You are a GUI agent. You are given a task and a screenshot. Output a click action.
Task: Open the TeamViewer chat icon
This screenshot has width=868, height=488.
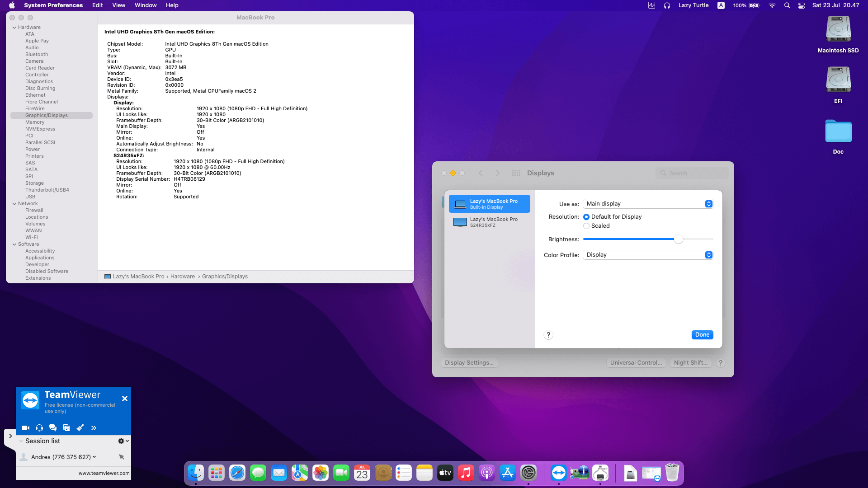(53, 428)
